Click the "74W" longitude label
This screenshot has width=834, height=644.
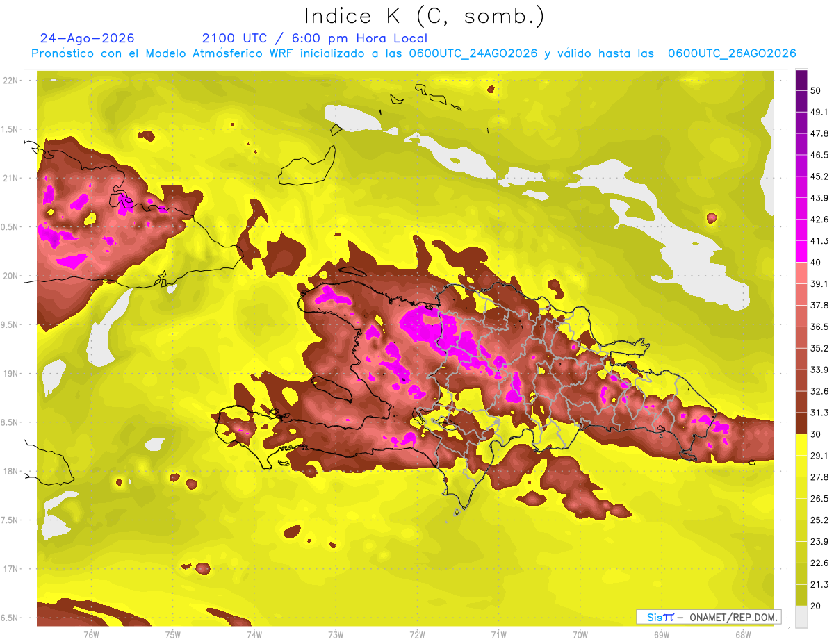pos(254,634)
